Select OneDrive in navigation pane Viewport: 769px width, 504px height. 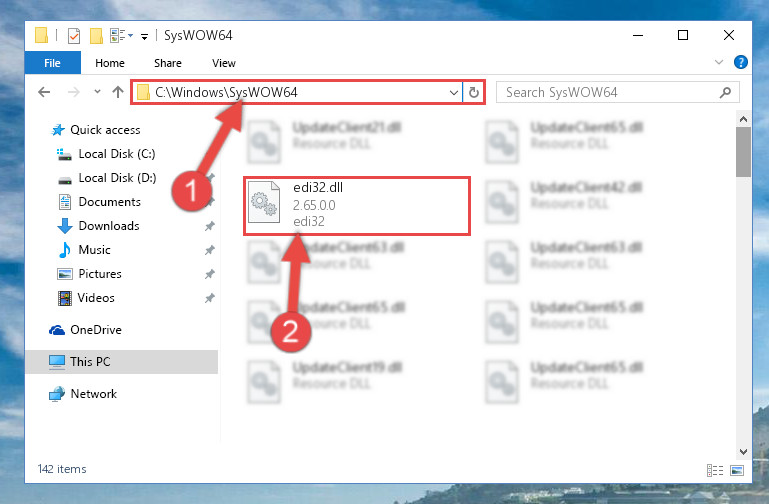click(x=85, y=329)
